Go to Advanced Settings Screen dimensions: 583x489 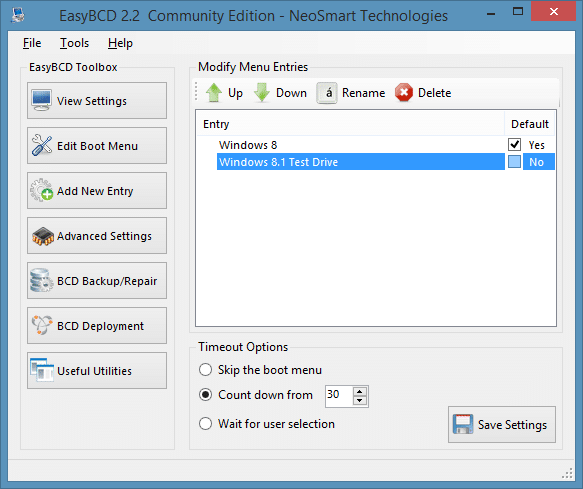tap(97, 236)
